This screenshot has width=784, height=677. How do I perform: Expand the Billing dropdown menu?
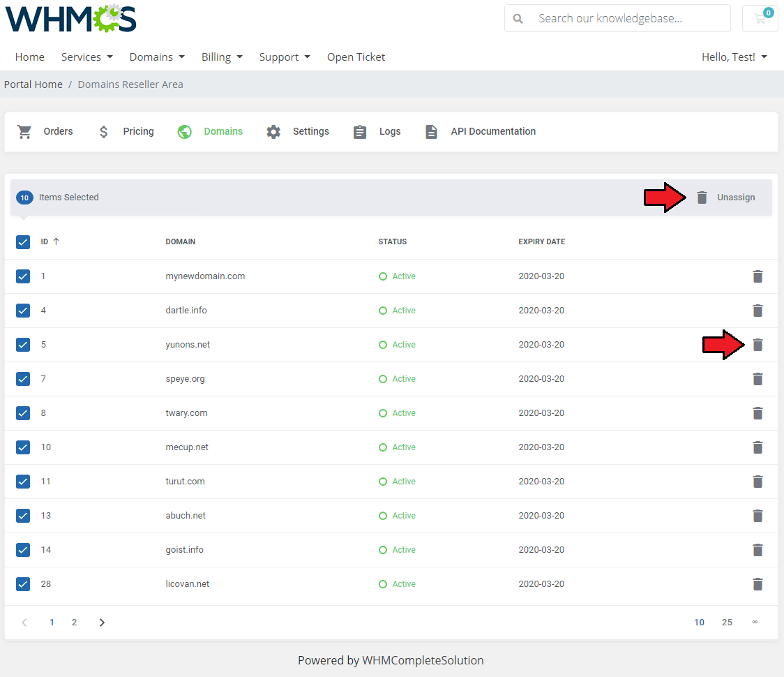point(222,57)
